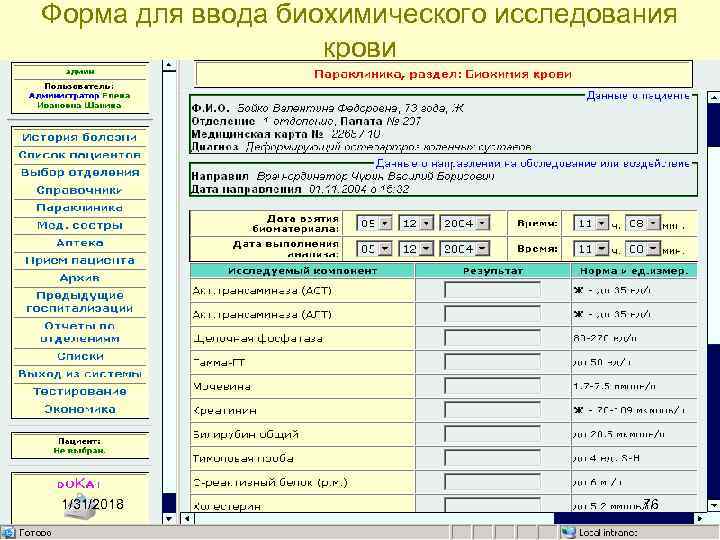Screen dimensions: 720x540
Task: Focus result field for Щелочная фосфатаза
Action: coord(492,338)
